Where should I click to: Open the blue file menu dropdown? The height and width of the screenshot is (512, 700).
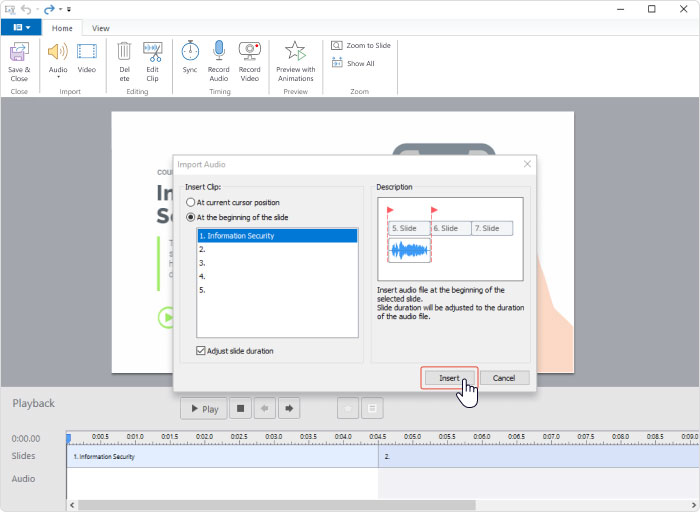(21, 28)
